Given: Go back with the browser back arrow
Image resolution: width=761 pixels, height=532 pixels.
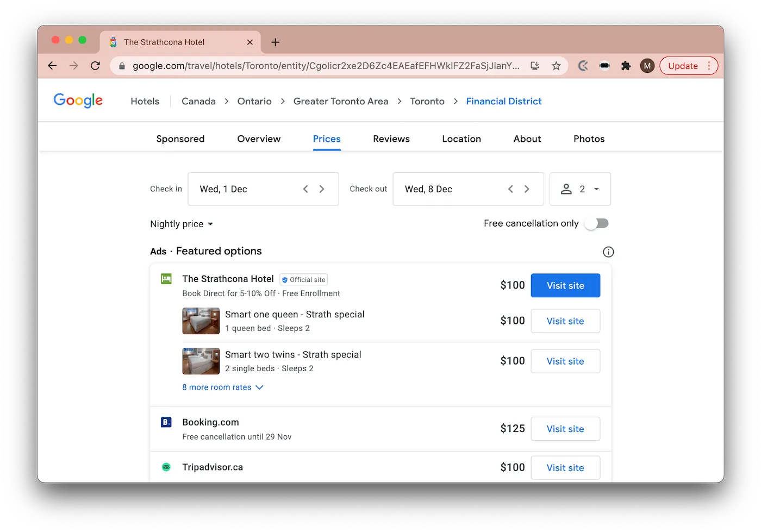Looking at the screenshot, I should pos(52,66).
